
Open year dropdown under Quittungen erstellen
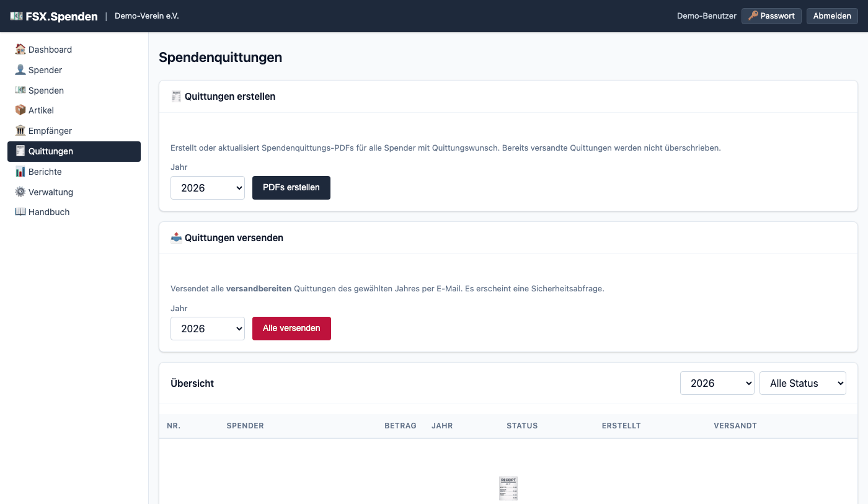tap(208, 188)
